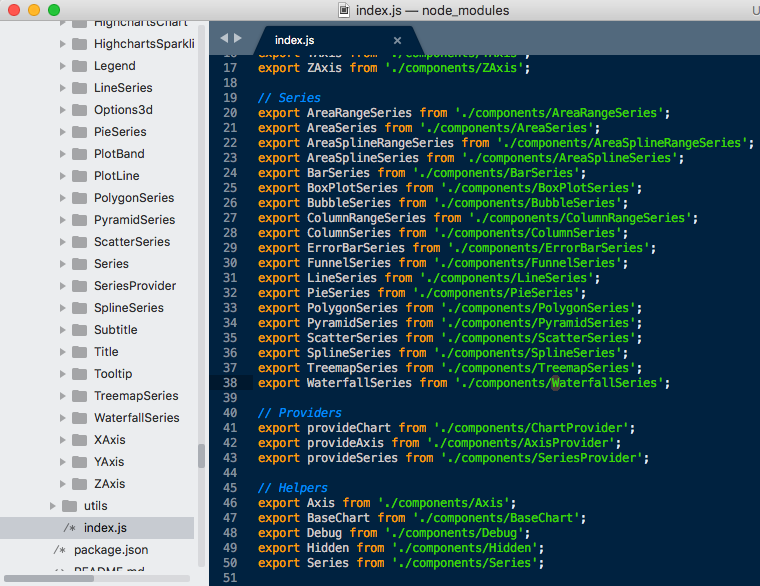Expand the ZAxis folder
This screenshot has height=586, width=760.
(62, 484)
